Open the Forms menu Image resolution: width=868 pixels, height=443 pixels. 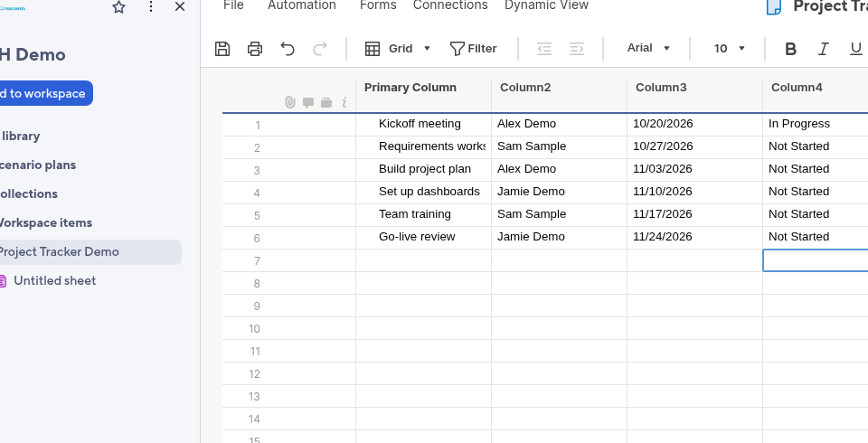(378, 5)
